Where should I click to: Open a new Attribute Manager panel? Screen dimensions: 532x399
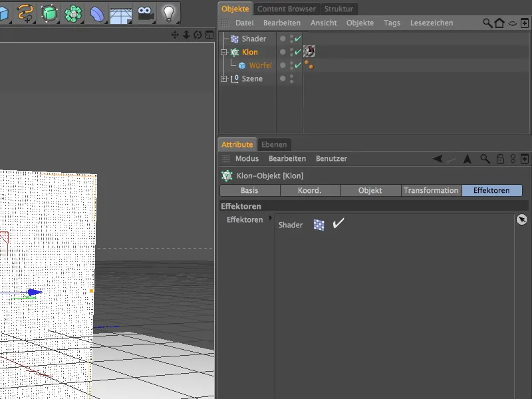click(x=525, y=158)
